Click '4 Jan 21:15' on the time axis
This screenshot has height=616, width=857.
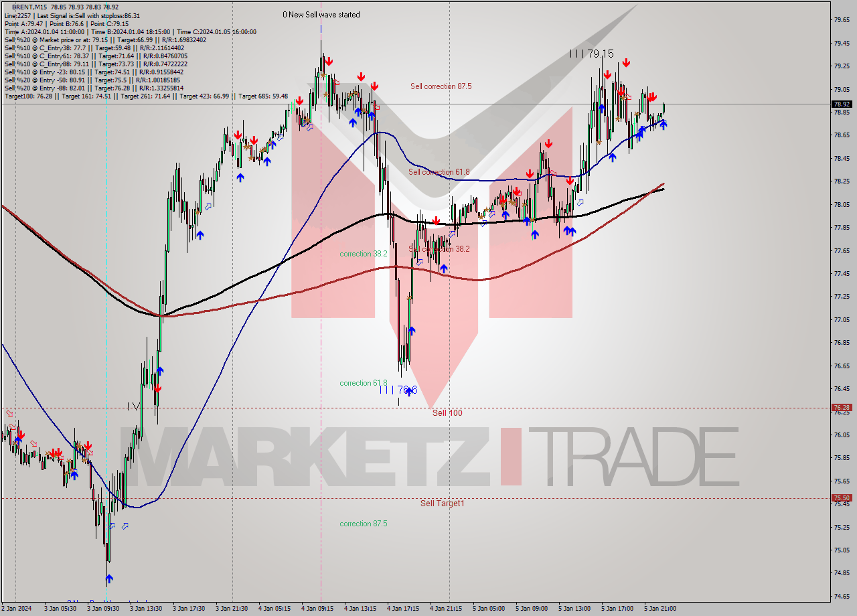[446, 609]
